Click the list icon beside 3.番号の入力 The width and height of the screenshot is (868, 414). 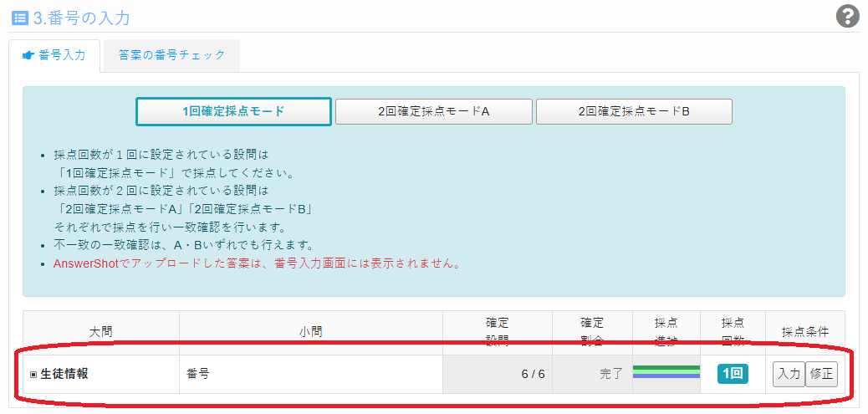(20, 18)
